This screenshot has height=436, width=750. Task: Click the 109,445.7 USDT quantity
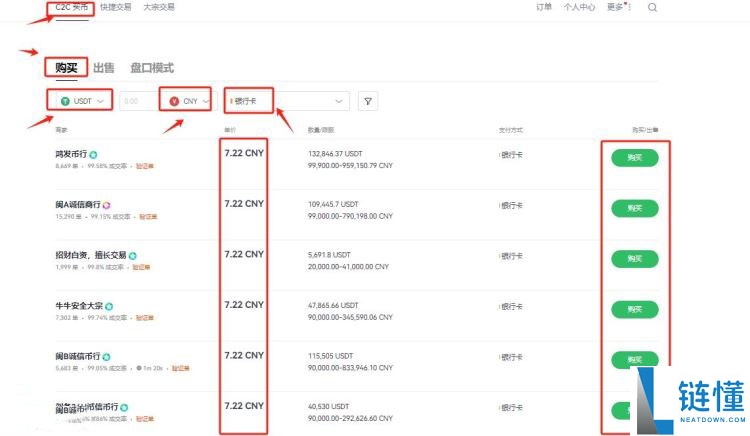tap(333, 204)
